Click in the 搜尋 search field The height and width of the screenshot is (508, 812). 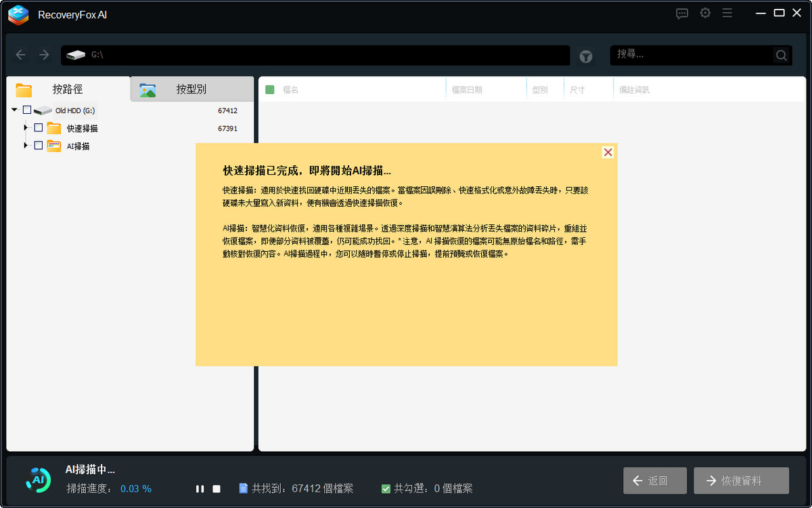click(690, 55)
